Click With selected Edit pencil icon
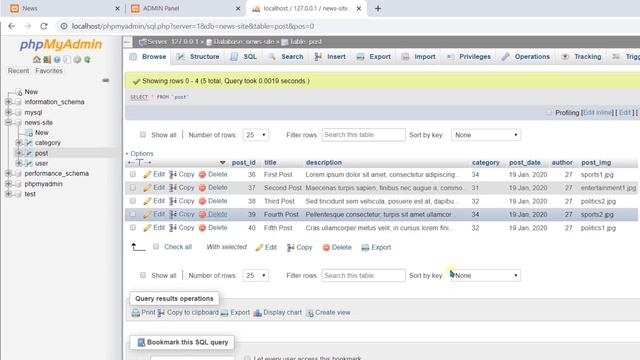Image resolution: width=640 pixels, height=360 pixels. (x=259, y=247)
